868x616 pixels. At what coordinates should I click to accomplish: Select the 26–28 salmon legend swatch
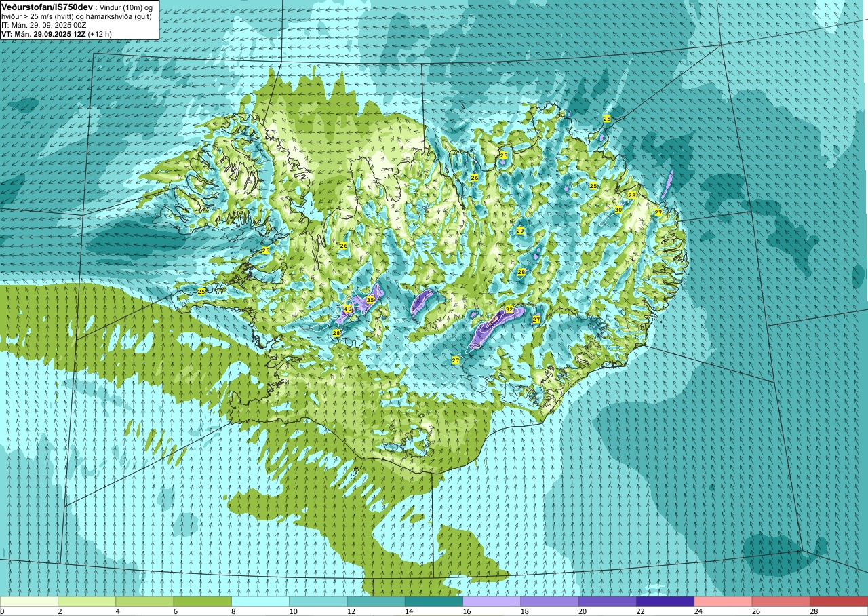(781, 601)
